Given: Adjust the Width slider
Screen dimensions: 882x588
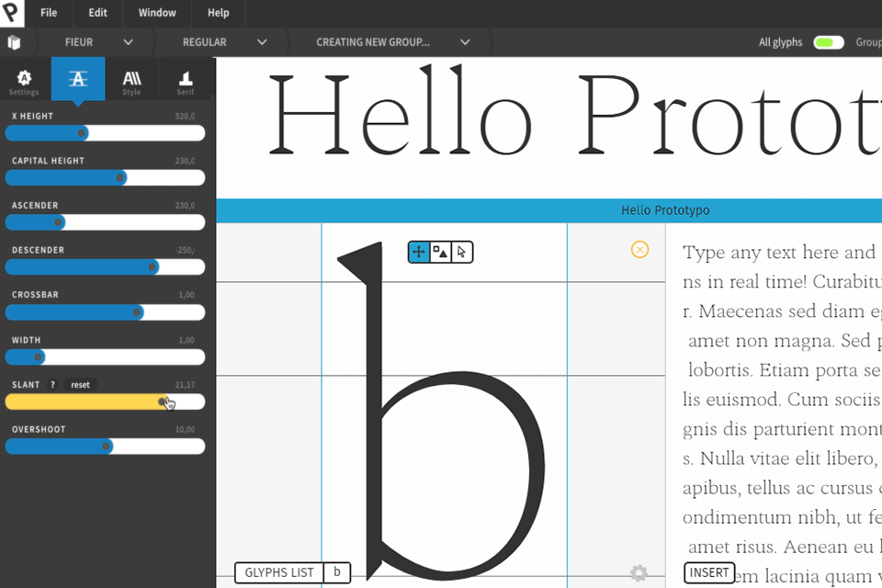Looking at the screenshot, I should click(105, 357).
